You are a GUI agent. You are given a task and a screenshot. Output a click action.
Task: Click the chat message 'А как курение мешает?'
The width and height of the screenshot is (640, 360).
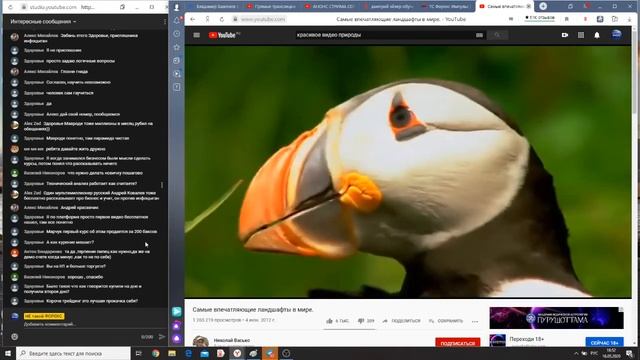(70, 242)
